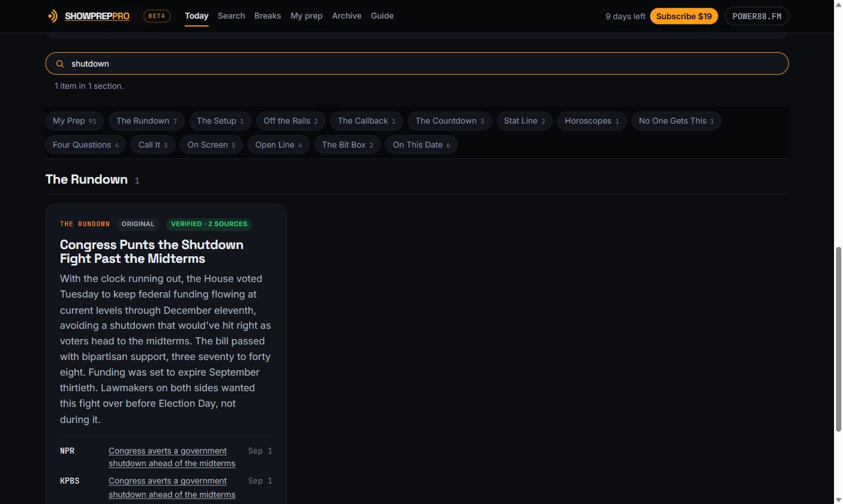The height and width of the screenshot is (504, 843).
Task: Open the Guide page
Action: pos(382,16)
